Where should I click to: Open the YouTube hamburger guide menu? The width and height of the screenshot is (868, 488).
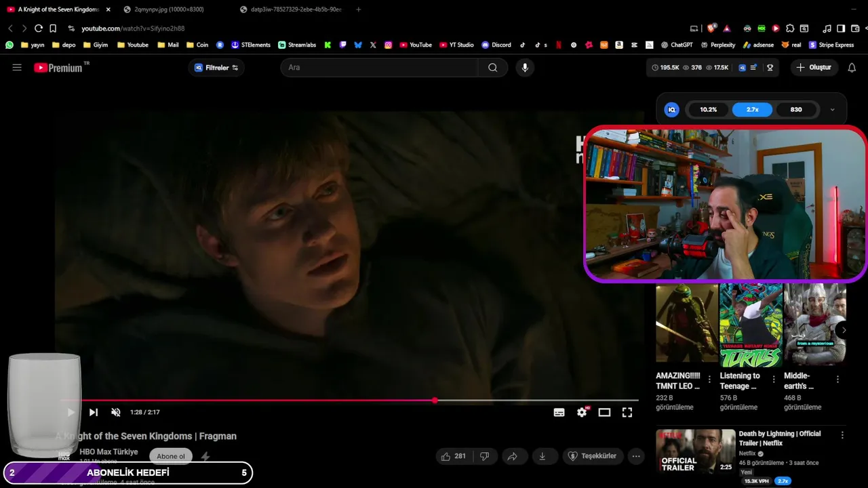pos(17,68)
